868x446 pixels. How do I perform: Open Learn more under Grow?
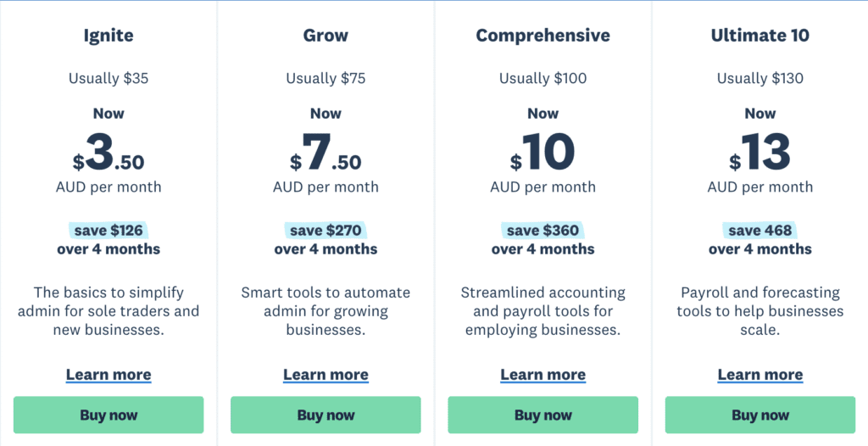pyautogui.click(x=325, y=375)
